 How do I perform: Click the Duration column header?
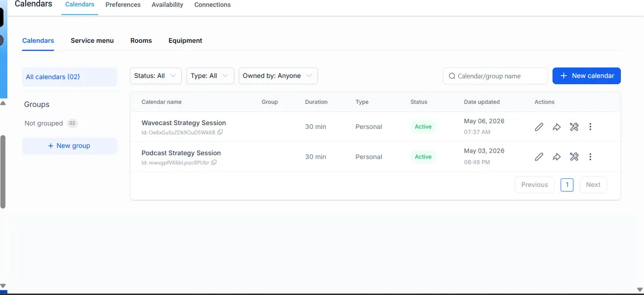point(316,102)
